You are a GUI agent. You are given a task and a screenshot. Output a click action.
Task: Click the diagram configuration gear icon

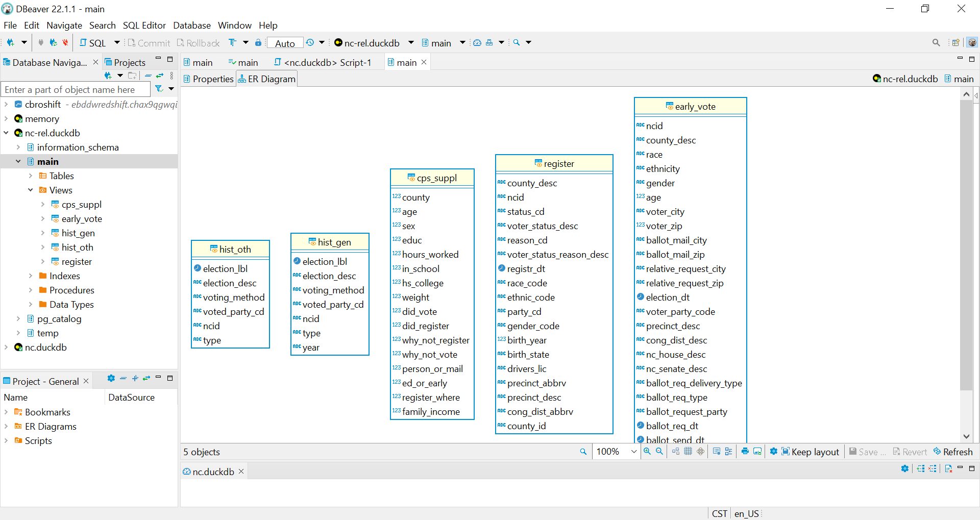774,451
